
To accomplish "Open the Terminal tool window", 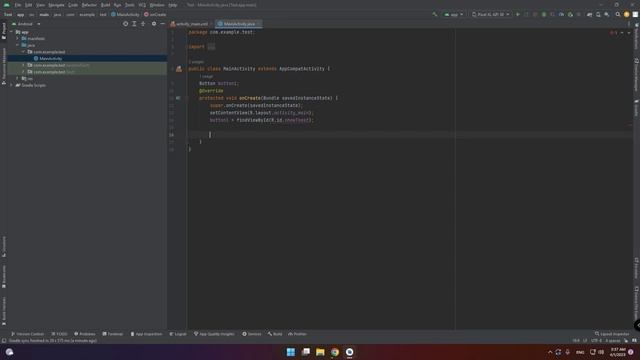I will (x=113, y=334).
